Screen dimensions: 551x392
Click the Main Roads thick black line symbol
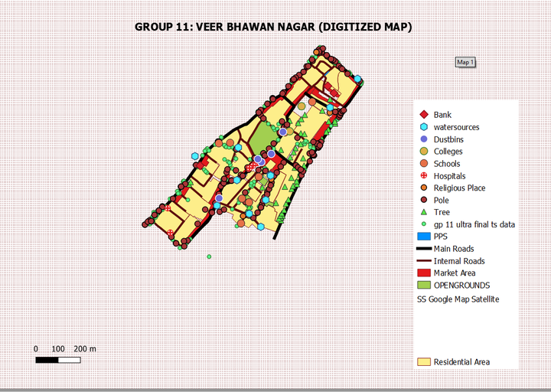[423, 249]
